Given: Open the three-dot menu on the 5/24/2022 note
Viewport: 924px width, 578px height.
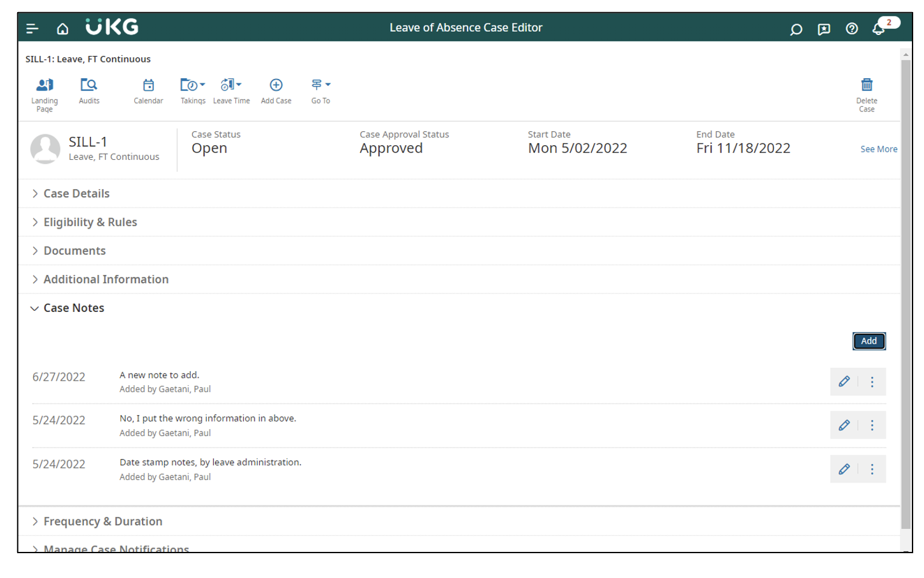Looking at the screenshot, I should coord(872,425).
